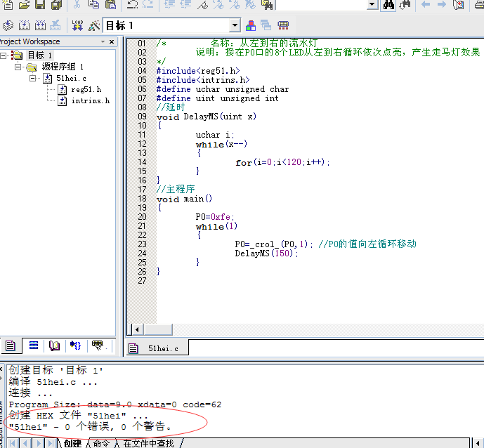Viewport: 484px width, 448px height.
Task: Click the Print icon at the toolbar edge
Action: (479, 5)
